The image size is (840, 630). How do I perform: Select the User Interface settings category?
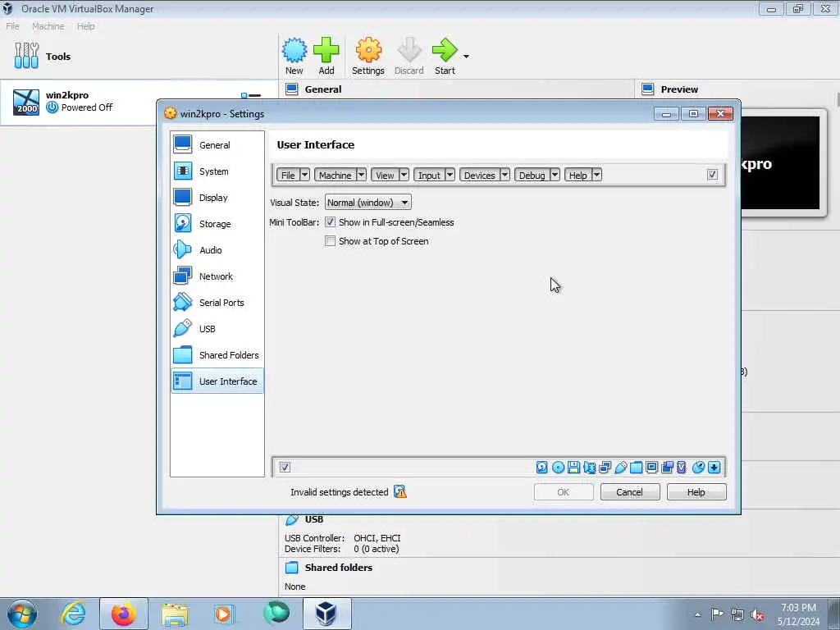coord(217,381)
